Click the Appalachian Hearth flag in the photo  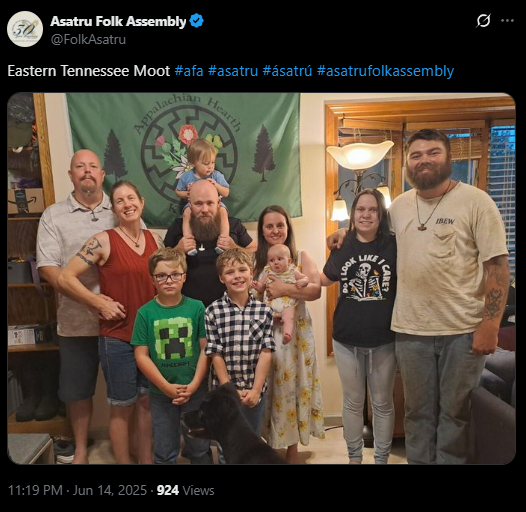183,154
